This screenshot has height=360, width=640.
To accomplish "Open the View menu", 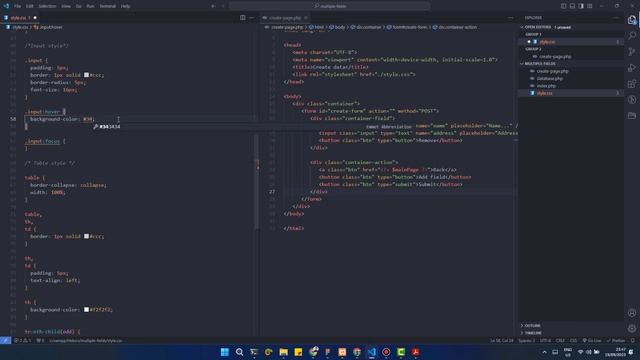I will 66,6.
